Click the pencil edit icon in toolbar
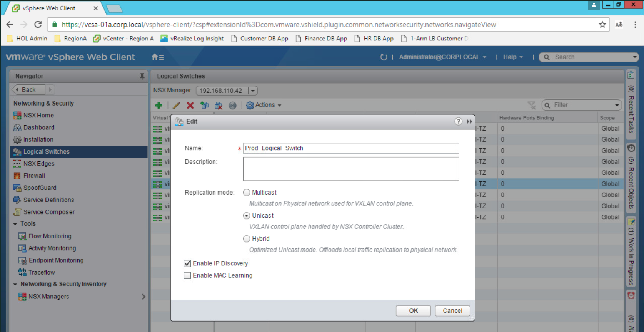The image size is (644, 332). [176, 105]
